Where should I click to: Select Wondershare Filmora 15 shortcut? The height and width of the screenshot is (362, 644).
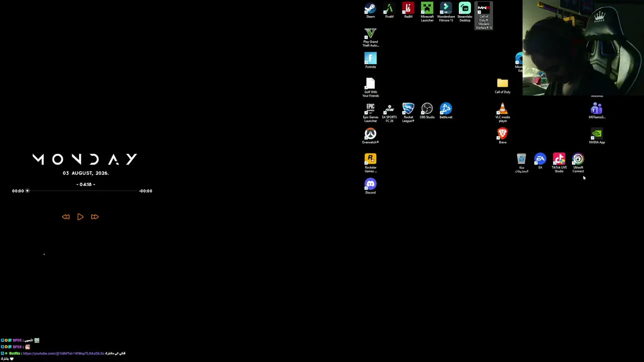pos(446,12)
